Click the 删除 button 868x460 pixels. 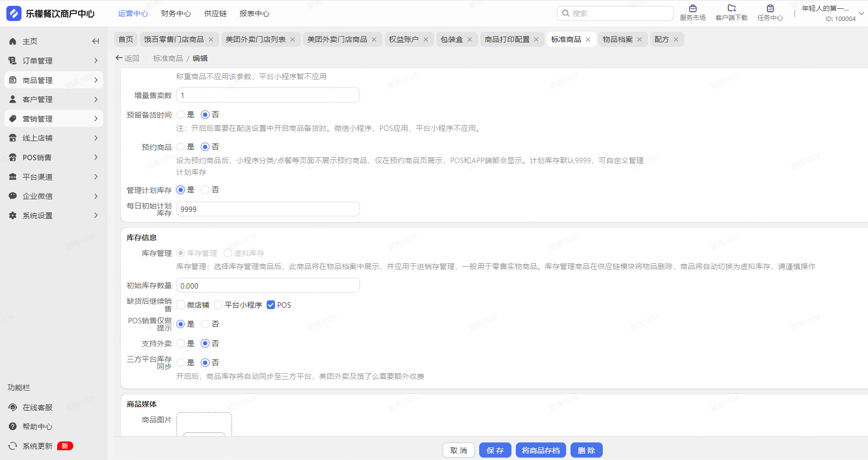[x=587, y=450]
